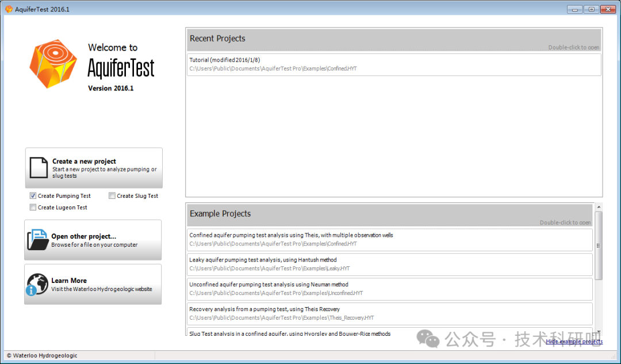621x364 pixels.
Task: Click Hide example projects link
Action: click(x=574, y=342)
